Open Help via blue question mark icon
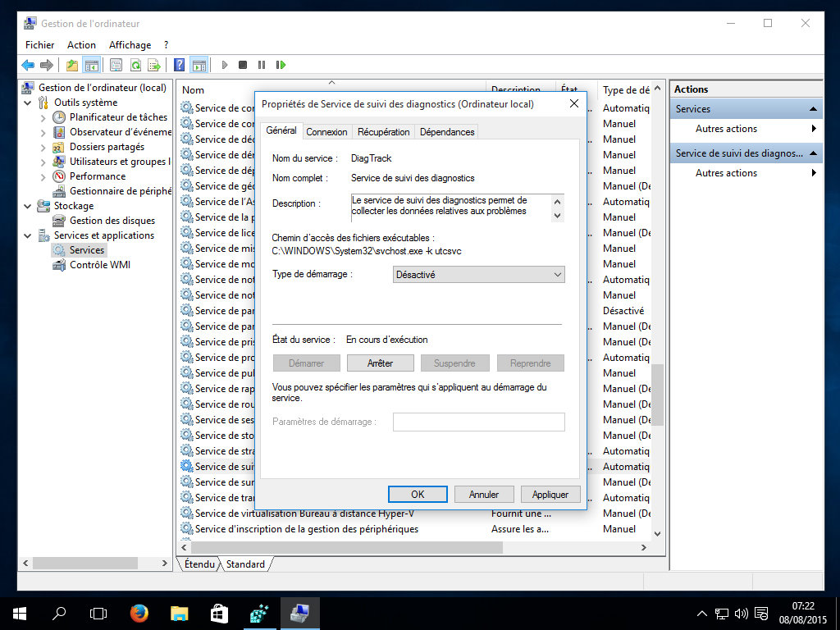Image resolution: width=840 pixels, height=630 pixels. [179, 65]
